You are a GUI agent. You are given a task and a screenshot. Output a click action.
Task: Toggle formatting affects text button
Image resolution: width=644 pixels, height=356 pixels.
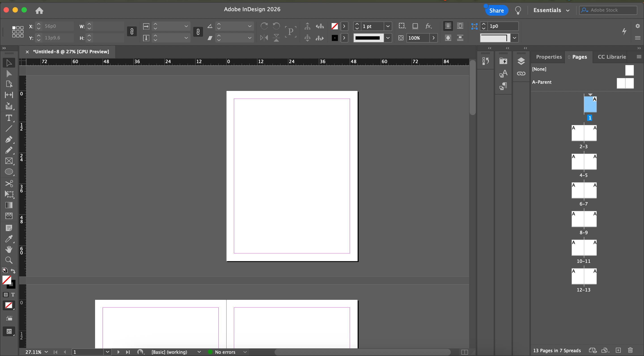tap(13, 295)
